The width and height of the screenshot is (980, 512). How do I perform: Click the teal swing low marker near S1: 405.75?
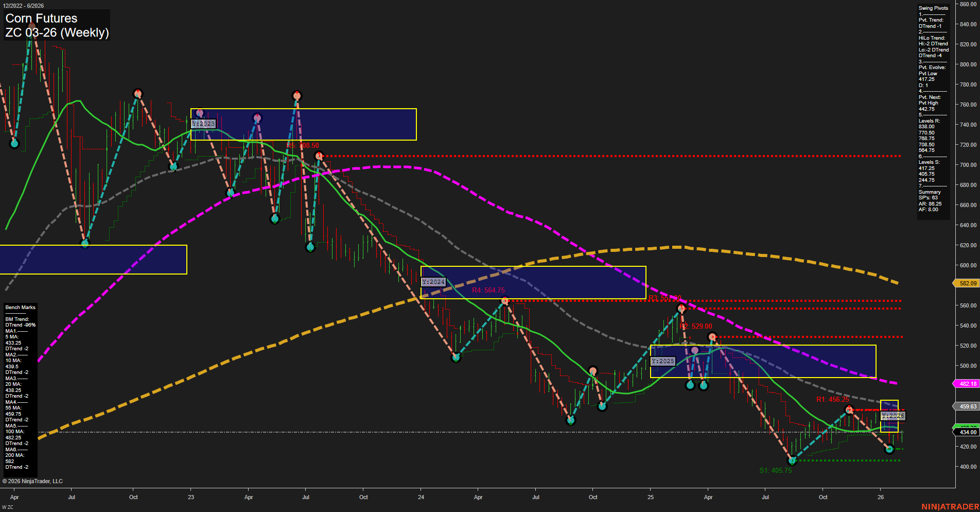792,461
